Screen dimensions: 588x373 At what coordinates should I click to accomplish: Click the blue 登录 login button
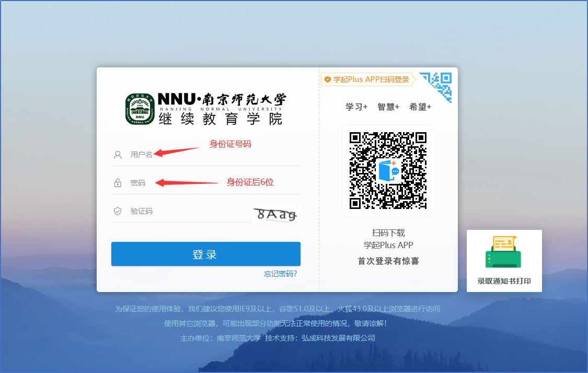pos(206,254)
